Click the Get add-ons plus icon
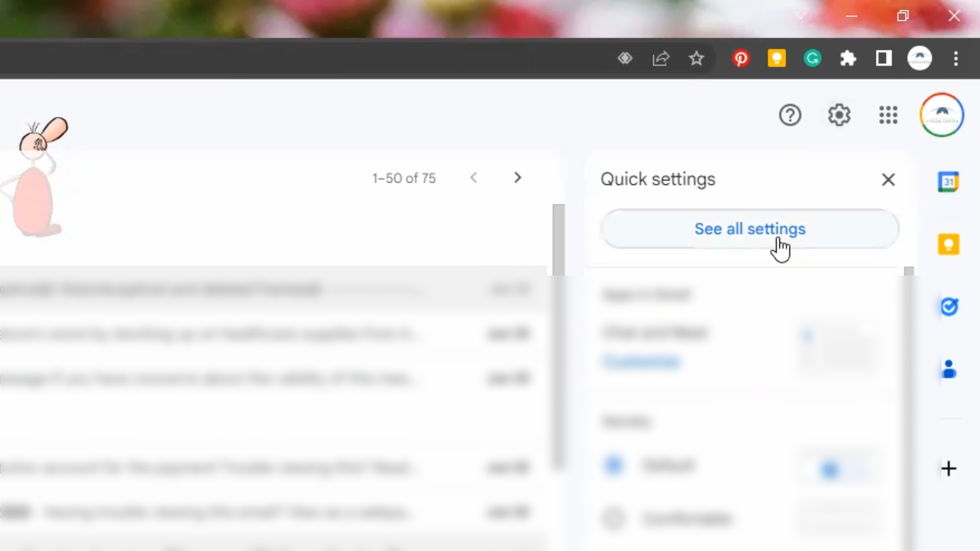The height and width of the screenshot is (551, 980). click(x=948, y=468)
